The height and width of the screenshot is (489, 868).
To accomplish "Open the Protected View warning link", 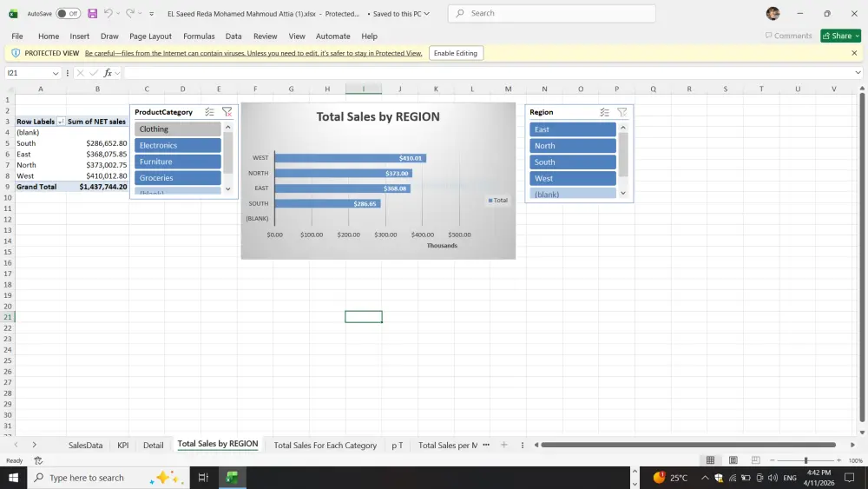I will pyautogui.click(x=253, y=53).
